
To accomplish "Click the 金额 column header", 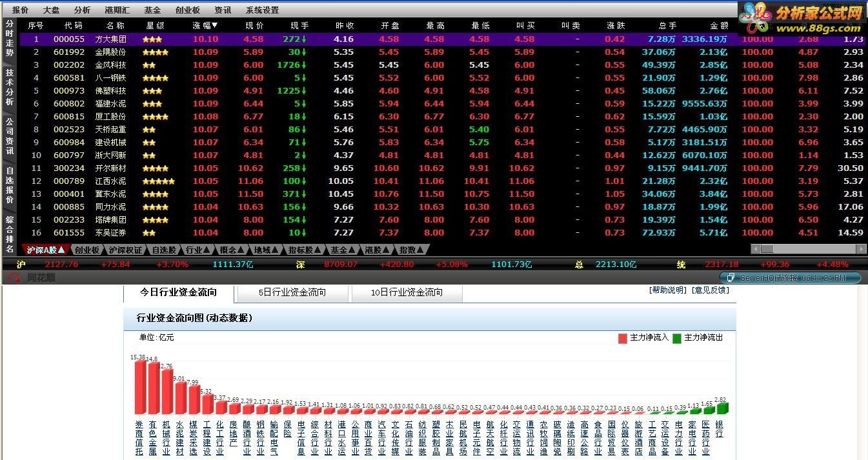I will [x=720, y=26].
